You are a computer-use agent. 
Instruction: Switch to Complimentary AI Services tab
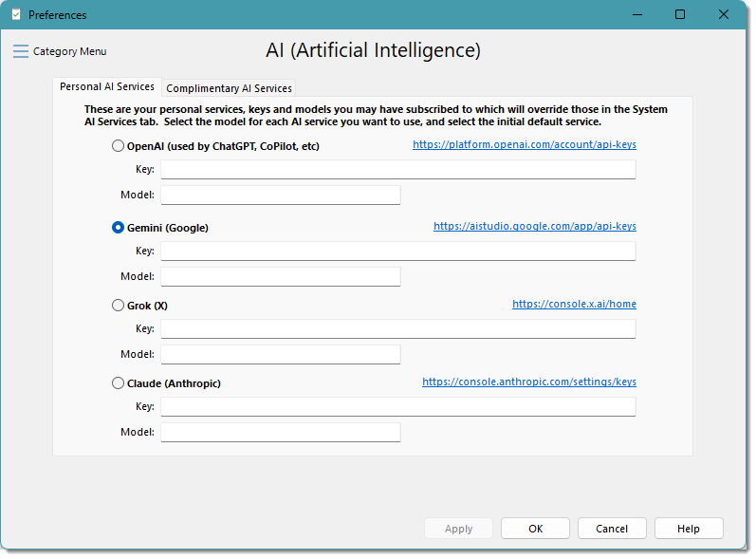click(229, 88)
